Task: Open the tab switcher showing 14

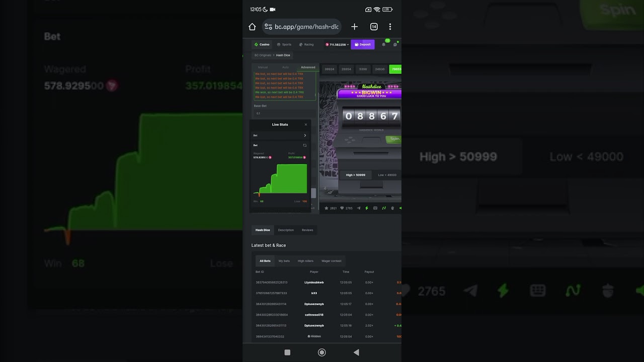Action: pyautogui.click(x=374, y=27)
